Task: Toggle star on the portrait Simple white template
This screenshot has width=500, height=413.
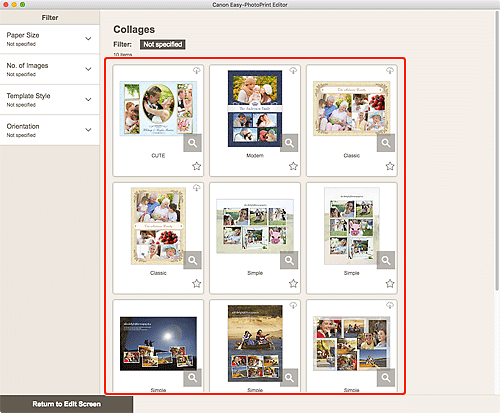Action: (x=390, y=283)
